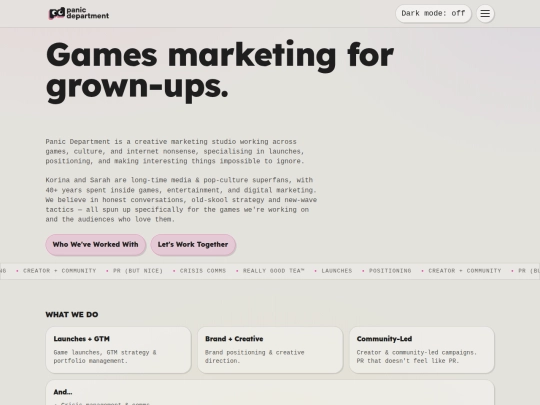Click the Panic Department logo
540x405 pixels.
pyautogui.click(x=79, y=13)
